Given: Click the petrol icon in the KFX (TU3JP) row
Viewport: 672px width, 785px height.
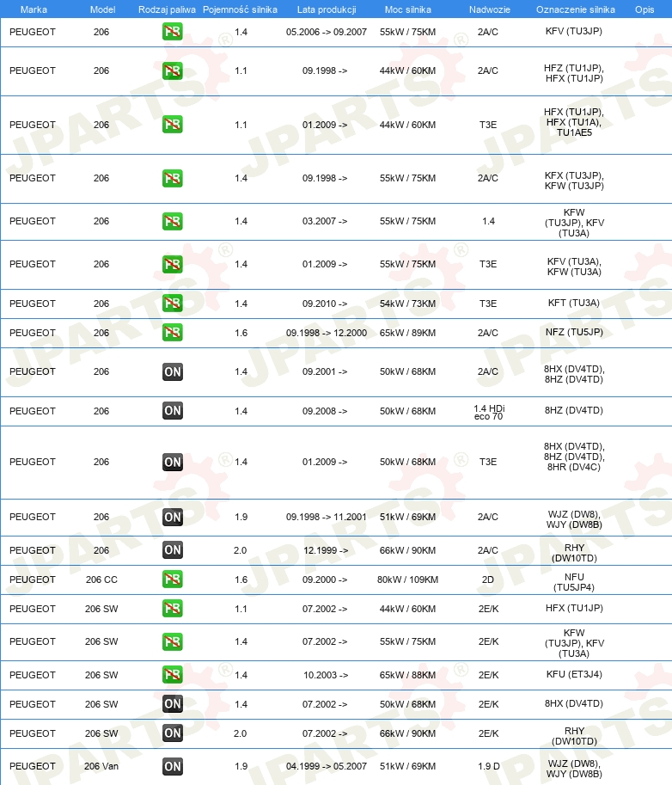Looking at the screenshot, I should pos(172,178).
